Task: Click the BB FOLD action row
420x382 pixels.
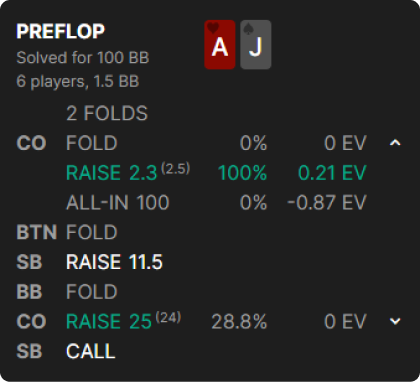Action: pos(67,291)
